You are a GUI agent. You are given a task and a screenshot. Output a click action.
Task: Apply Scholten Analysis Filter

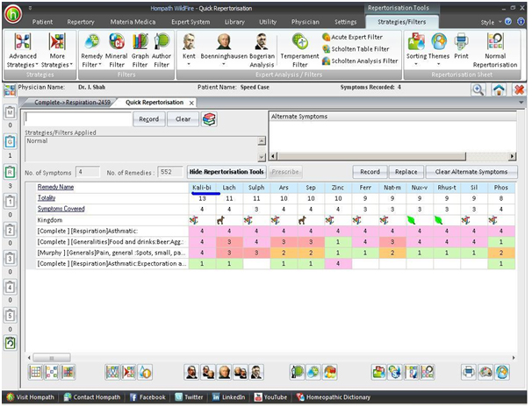[360, 61]
